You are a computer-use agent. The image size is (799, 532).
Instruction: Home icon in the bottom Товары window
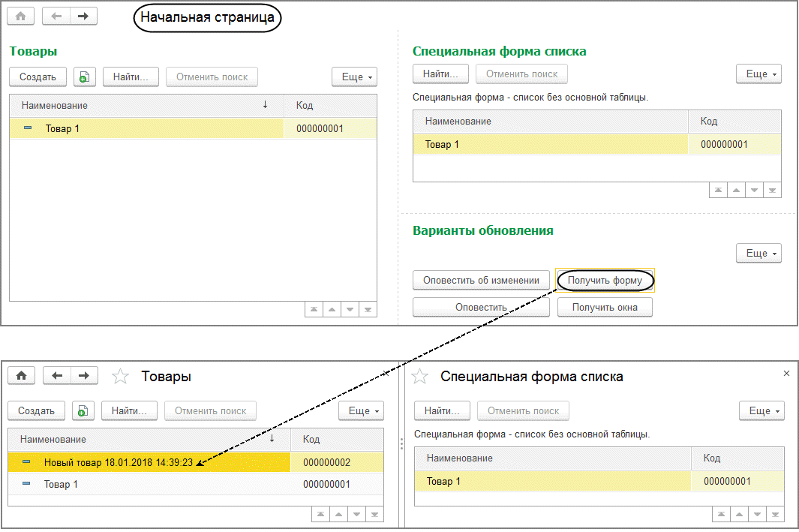tap(22, 376)
